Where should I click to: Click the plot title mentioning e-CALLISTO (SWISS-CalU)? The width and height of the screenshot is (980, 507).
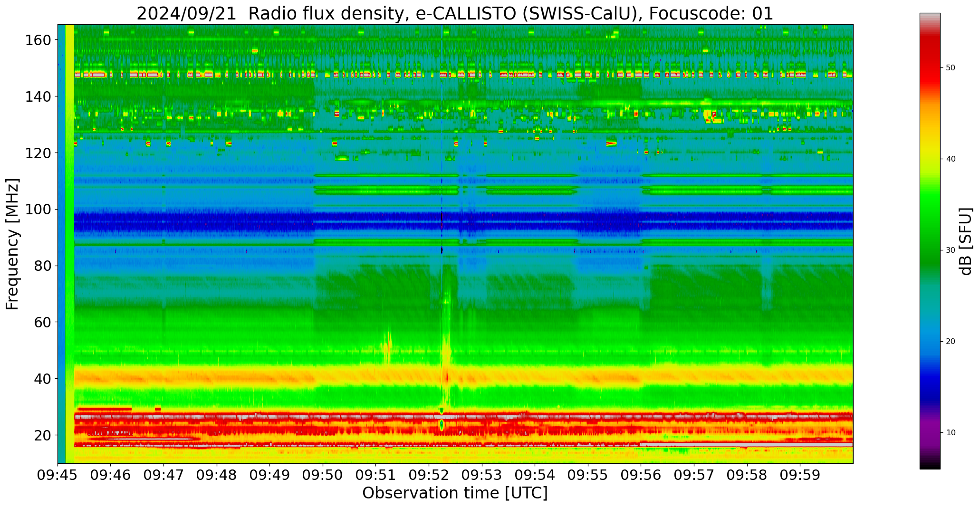point(455,13)
